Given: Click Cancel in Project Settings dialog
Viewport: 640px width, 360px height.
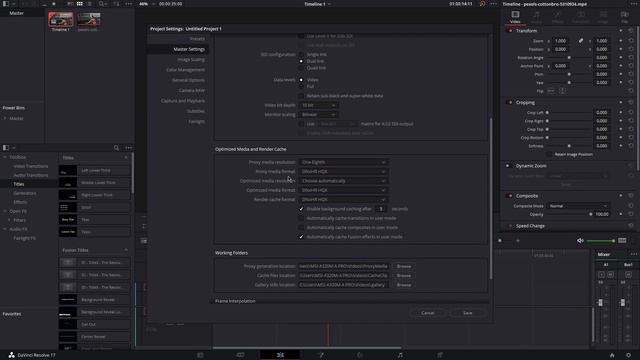Looking at the screenshot, I should coord(428,313).
